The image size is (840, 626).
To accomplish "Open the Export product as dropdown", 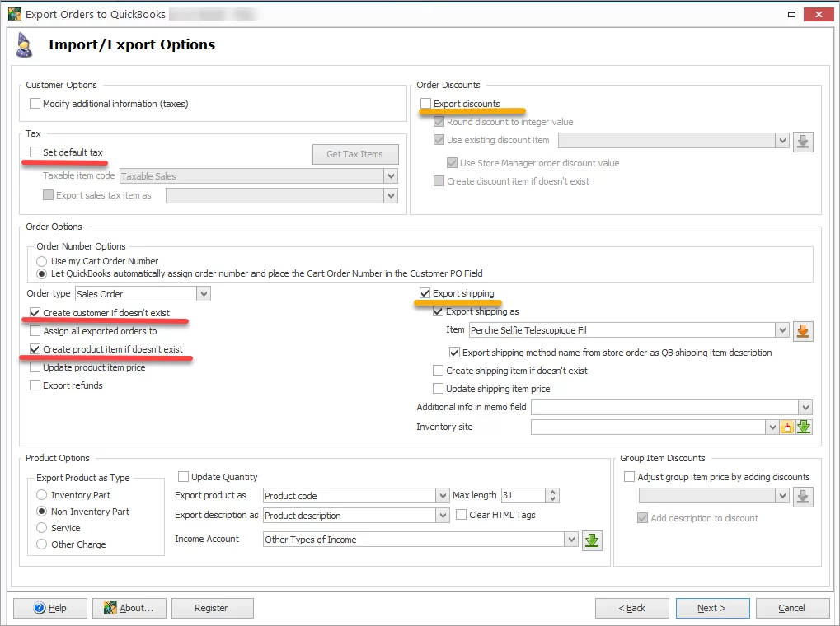I will coord(442,496).
